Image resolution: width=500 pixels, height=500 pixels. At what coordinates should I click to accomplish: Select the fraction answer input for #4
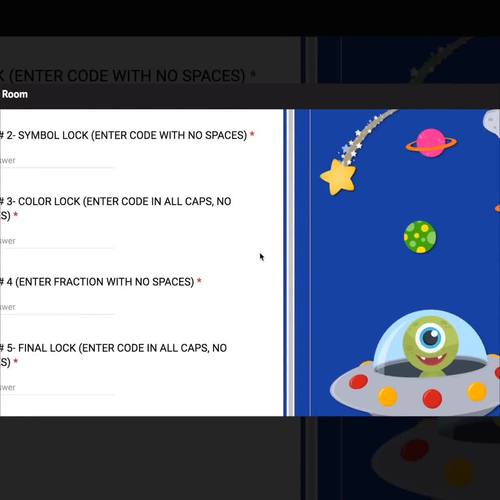[57, 307]
